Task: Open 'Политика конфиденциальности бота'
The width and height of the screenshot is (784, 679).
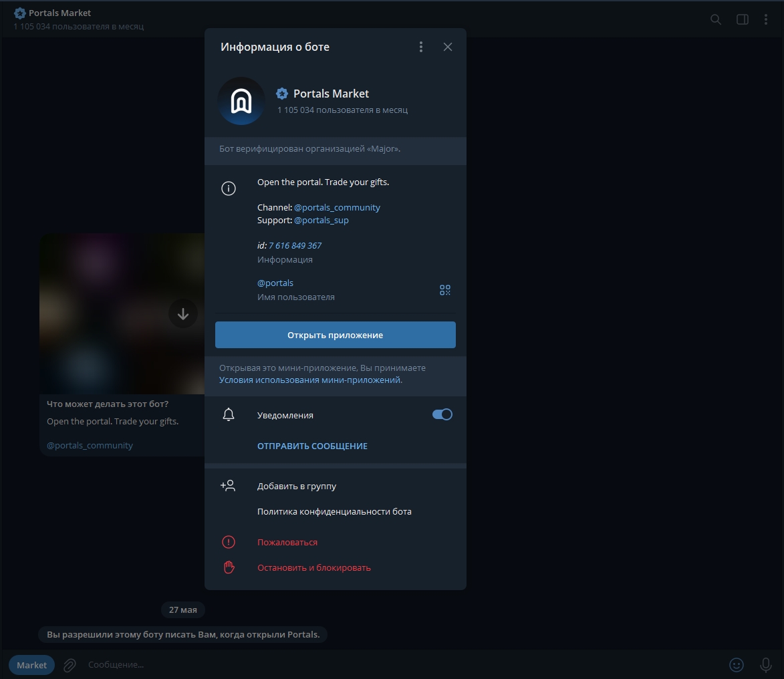Action: coord(334,512)
